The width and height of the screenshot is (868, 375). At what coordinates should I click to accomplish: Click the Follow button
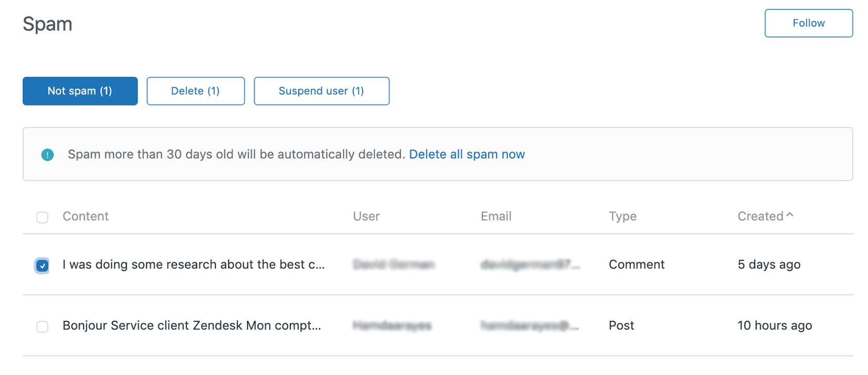808,23
